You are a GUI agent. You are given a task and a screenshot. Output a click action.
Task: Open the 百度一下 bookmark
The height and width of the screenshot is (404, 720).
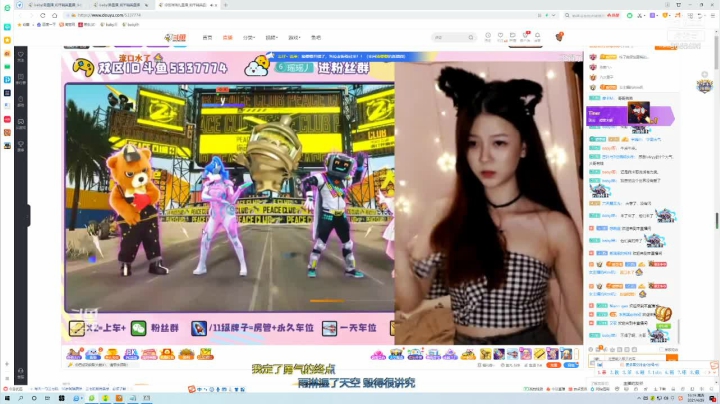coord(46,25)
